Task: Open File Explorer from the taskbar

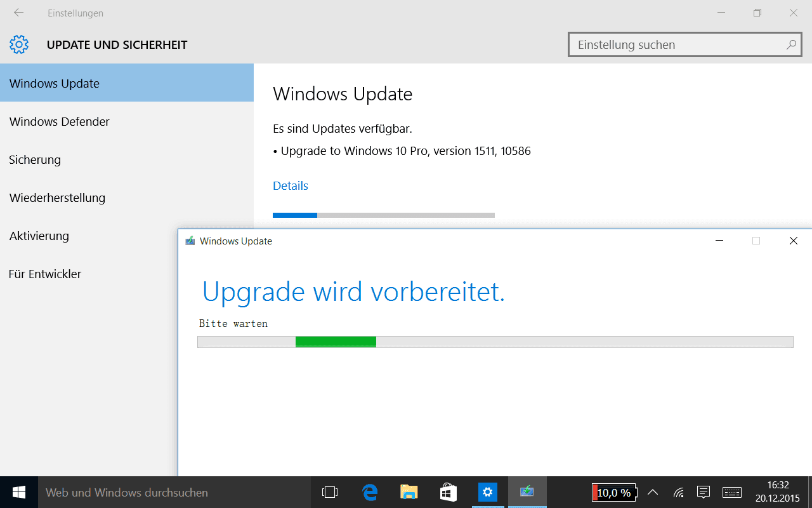Action: (409, 492)
